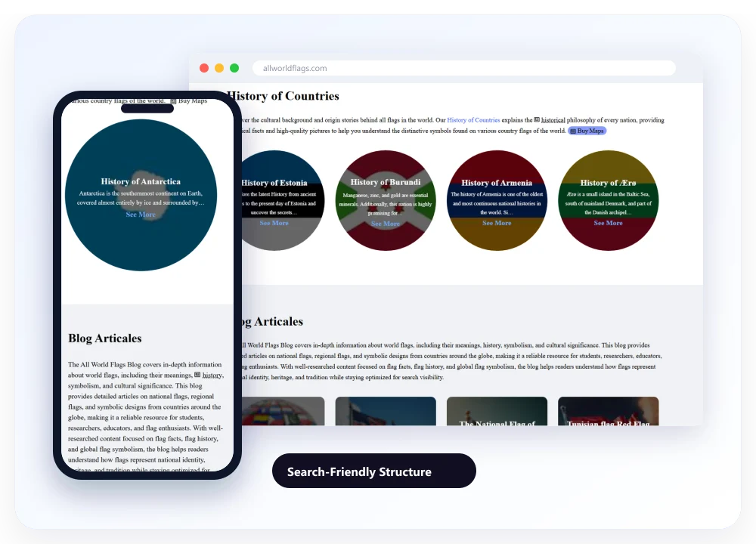The height and width of the screenshot is (544, 756).
Task: Click the yellow window dot in browser mockup
Action: (x=219, y=68)
